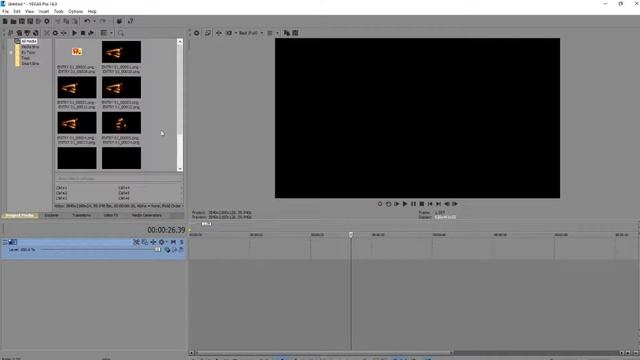Toggle preview on external monitor icon
Viewport: 640px width, 360px height.
[x=208, y=33]
